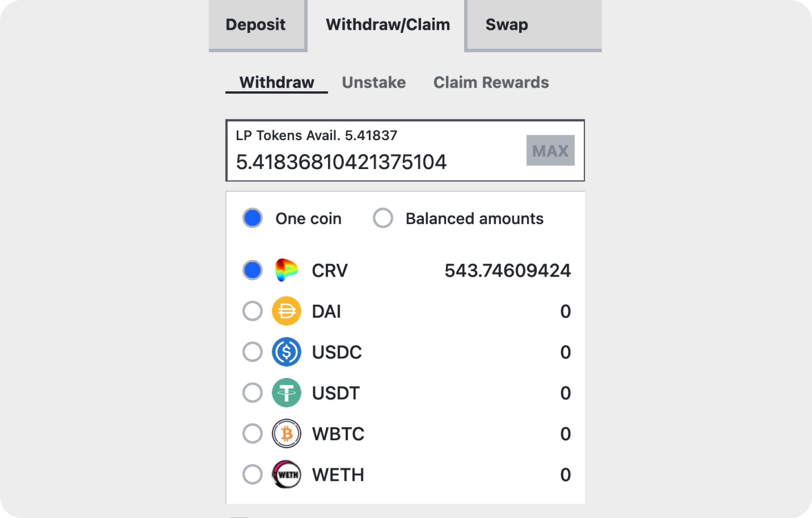Choose the USDT radio button
Image resolution: width=812 pixels, height=518 pixels.
point(253,393)
